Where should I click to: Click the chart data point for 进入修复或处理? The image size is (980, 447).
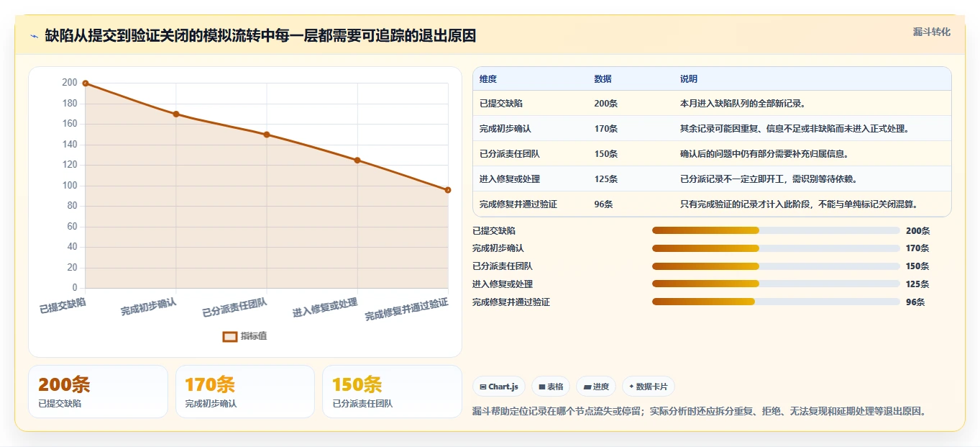(357, 161)
